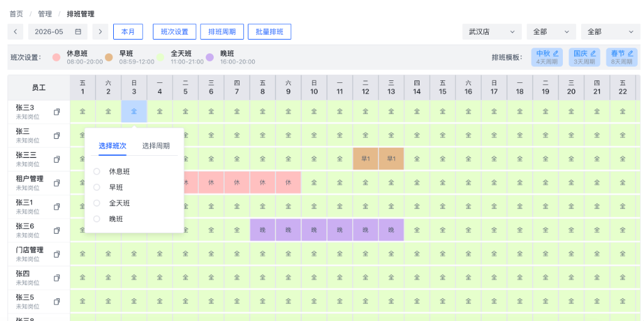644x321 pixels.
Task: Edit the 春节 template pencil icon
Action: tap(630, 53)
